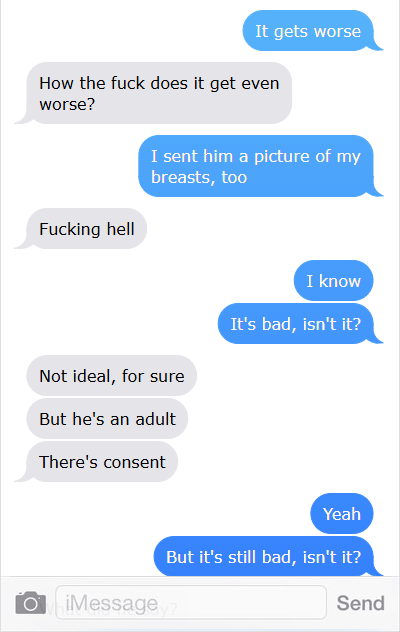Select the "Not ideal, for sure" message
Screen dimensions: 400x632
(112, 376)
